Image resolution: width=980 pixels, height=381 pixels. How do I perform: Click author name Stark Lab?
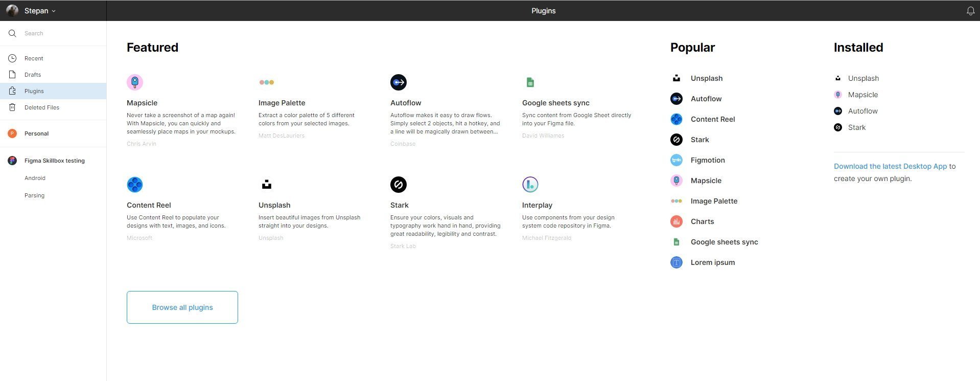click(403, 246)
